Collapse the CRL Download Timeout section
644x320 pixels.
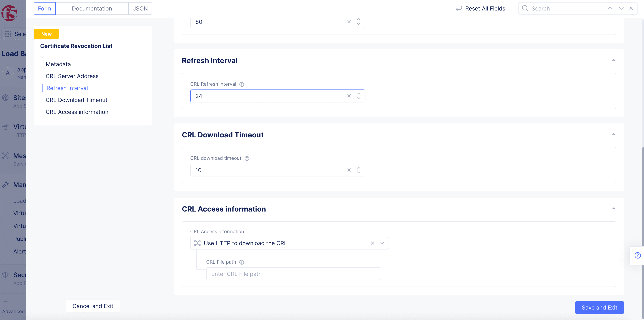pyautogui.click(x=613, y=134)
